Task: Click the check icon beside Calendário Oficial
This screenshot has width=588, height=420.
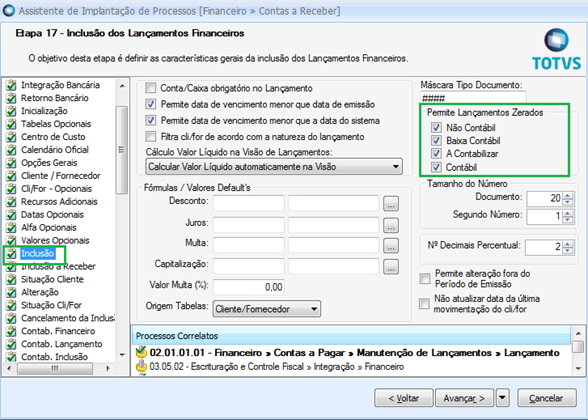Action: tap(11, 150)
